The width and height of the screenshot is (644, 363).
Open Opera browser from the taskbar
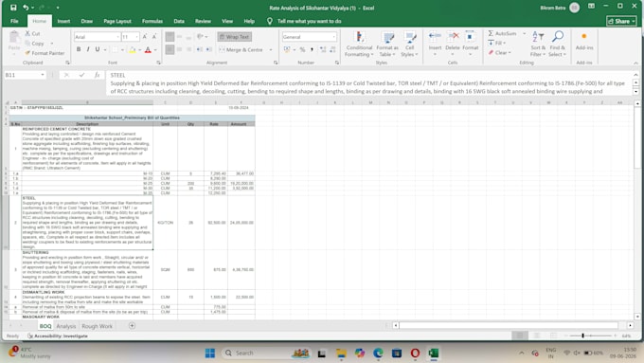coord(415,354)
